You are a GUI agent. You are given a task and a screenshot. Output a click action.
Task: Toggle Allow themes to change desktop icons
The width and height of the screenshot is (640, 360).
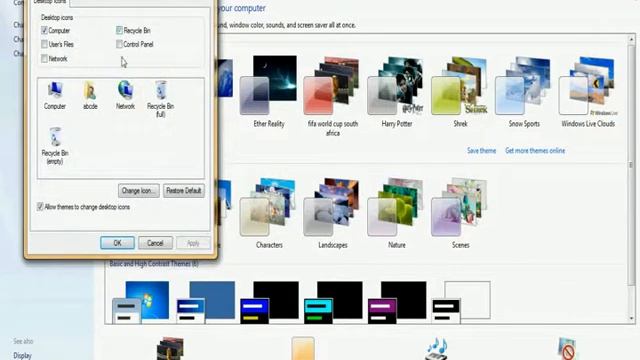pos(40,207)
